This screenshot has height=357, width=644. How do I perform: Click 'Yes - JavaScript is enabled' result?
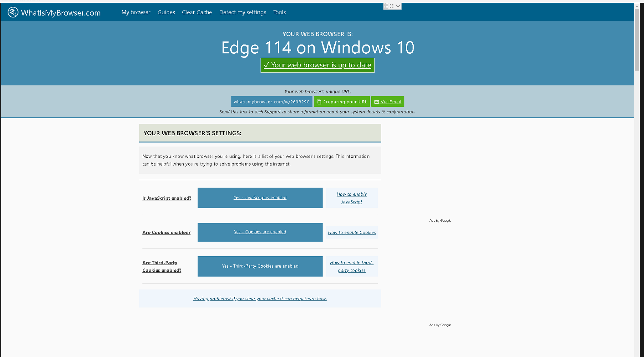click(x=260, y=198)
